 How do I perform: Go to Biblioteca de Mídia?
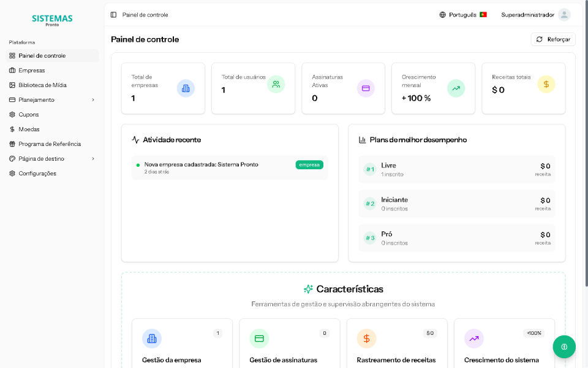[x=42, y=85]
